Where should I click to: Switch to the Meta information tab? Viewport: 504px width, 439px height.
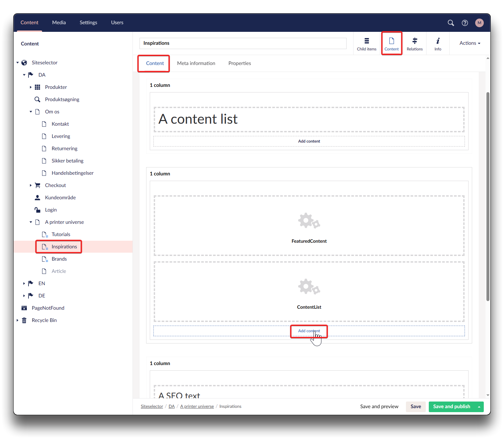(196, 63)
